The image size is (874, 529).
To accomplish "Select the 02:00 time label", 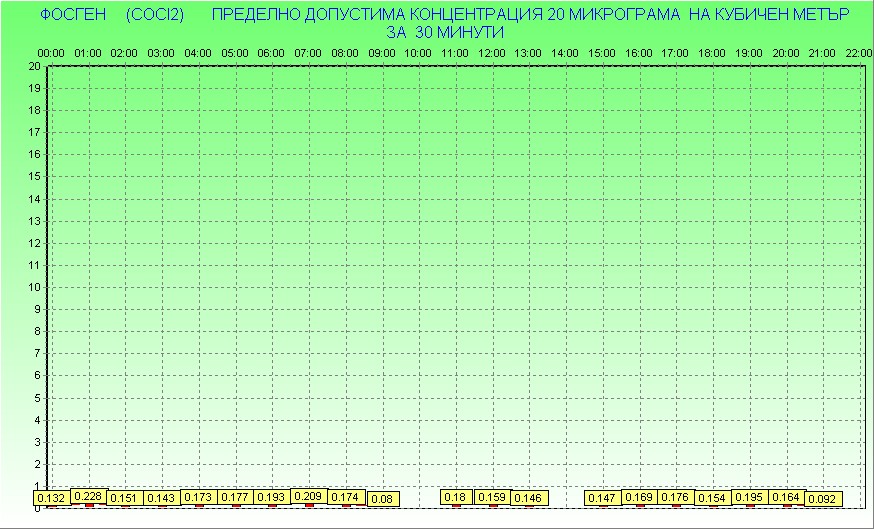I will 124,54.
